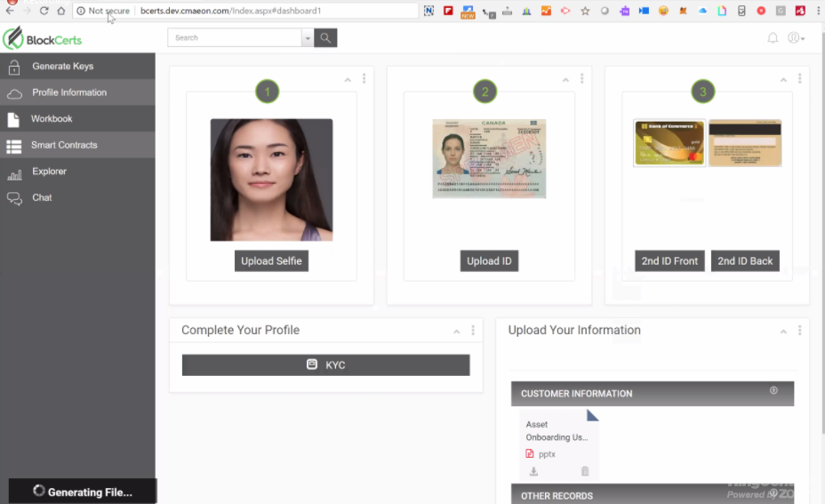The height and width of the screenshot is (504, 825).
Task: Open the user account menu
Action: tap(796, 38)
